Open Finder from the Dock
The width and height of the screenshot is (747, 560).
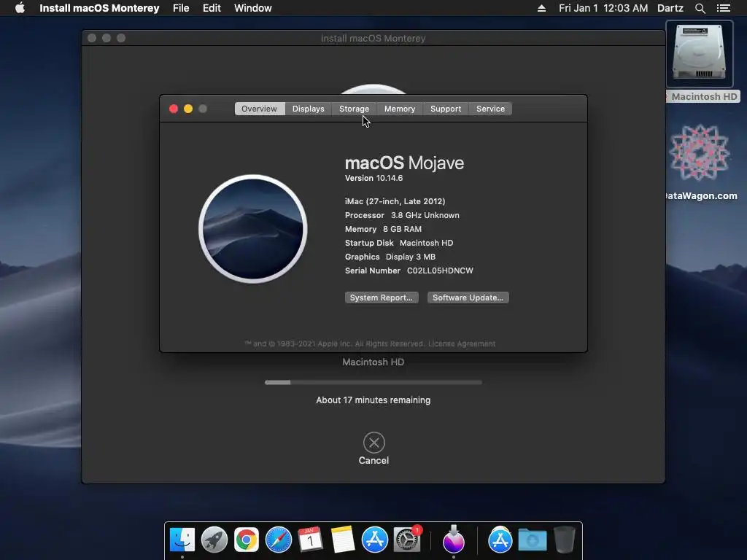click(182, 540)
